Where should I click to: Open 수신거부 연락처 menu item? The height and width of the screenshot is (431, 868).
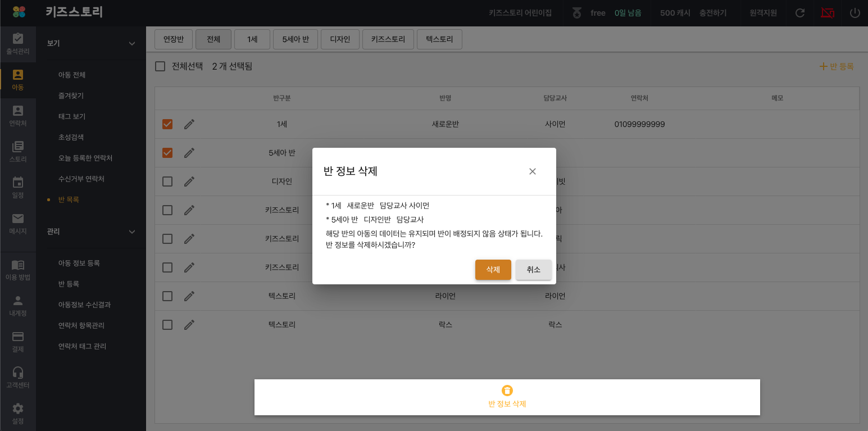[81, 179]
